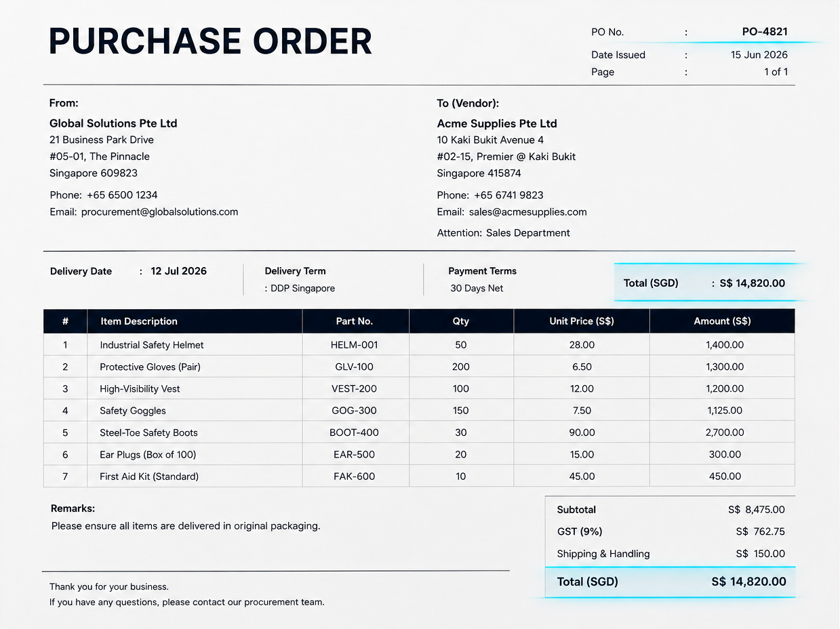Viewport: 840px width, 629px height.
Task: Click the PO number PO-4821
Action: pyautogui.click(x=765, y=32)
